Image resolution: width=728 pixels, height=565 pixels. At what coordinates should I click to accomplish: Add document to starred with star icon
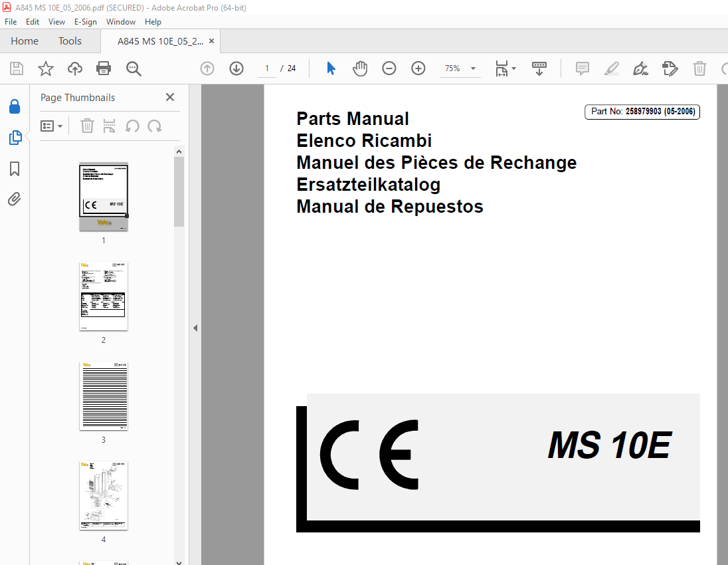click(45, 68)
